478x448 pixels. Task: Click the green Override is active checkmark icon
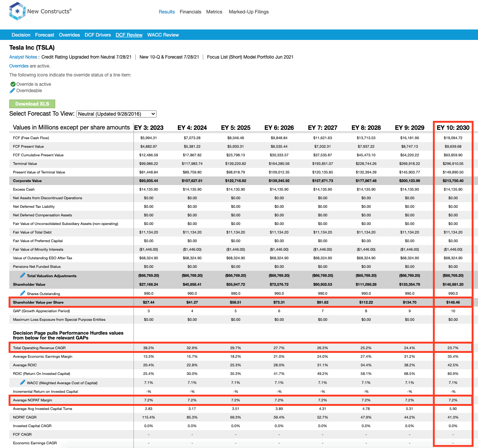point(13,84)
